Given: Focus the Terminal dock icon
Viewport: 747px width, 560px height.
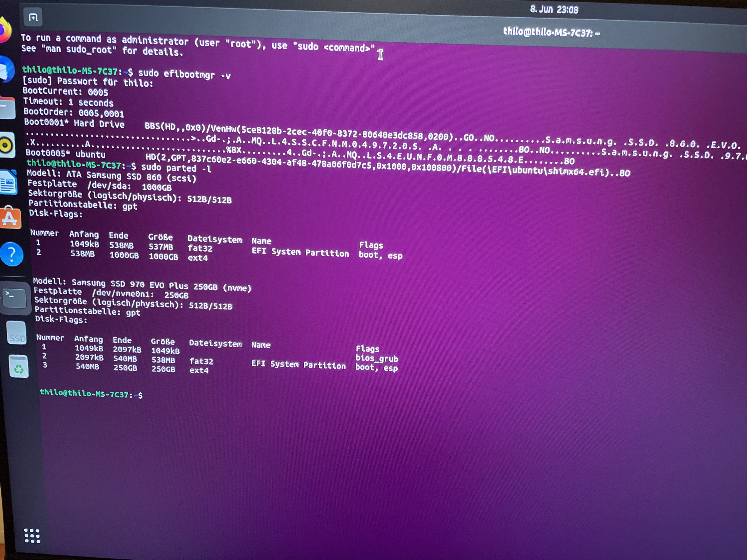Looking at the screenshot, I should (x=14, y=298).
